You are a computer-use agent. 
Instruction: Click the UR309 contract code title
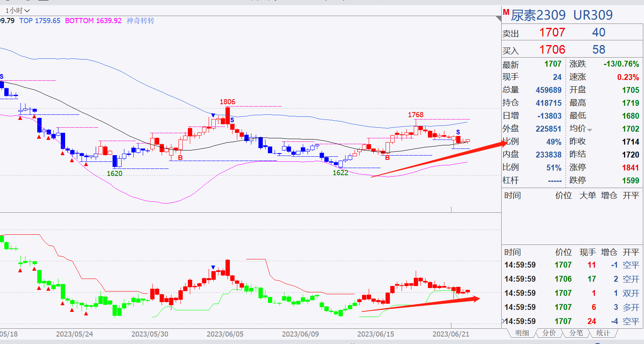(x=593, y=15)
